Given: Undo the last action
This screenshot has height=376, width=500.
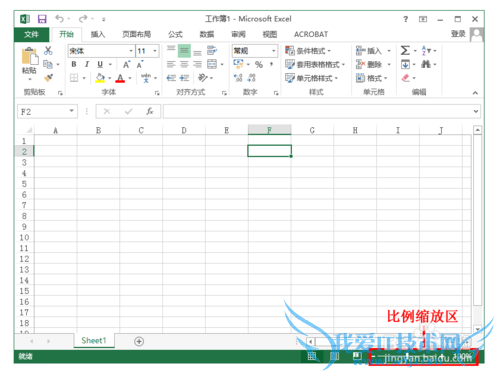Looking at the screenshot, I should (x=59, y=19).
